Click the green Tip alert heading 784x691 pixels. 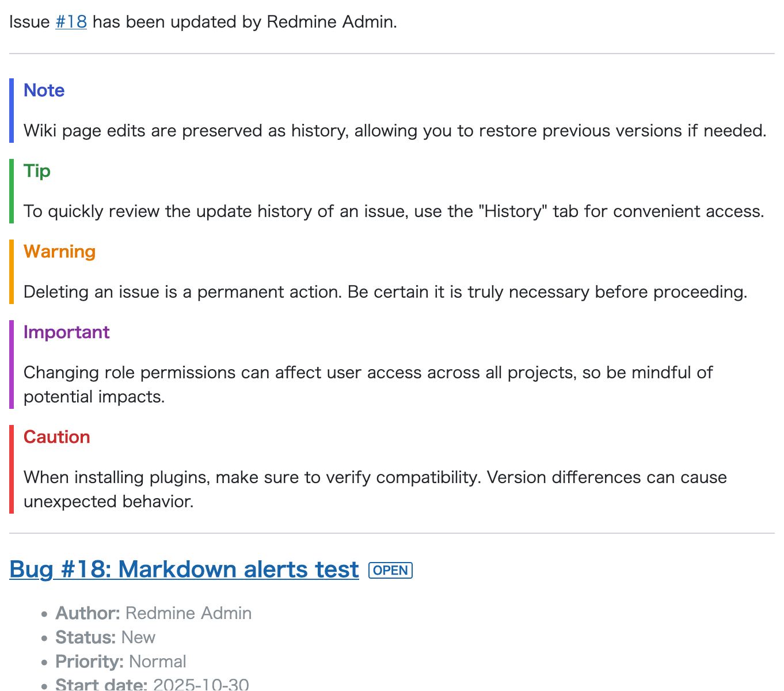pos(37,171)
